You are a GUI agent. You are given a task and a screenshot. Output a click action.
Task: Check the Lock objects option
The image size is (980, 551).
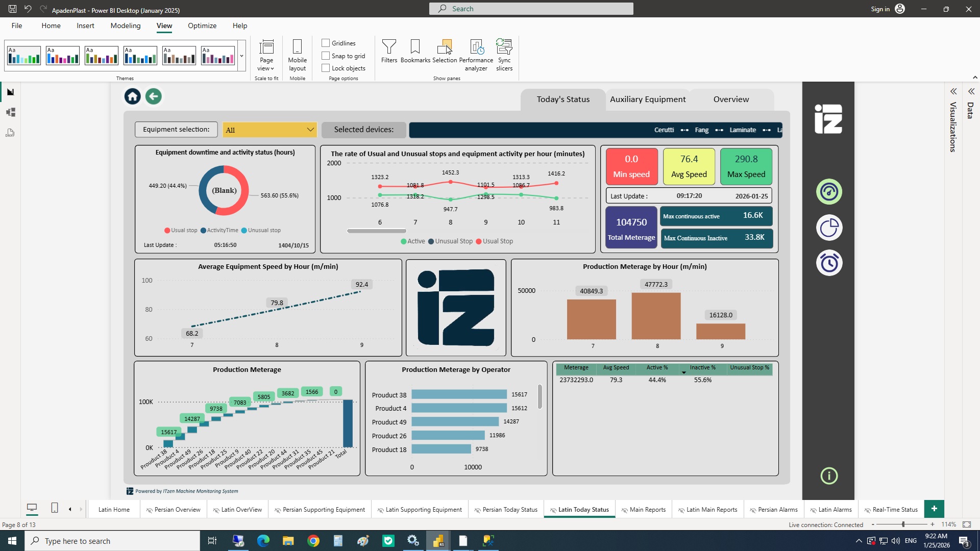coord(326,68)
